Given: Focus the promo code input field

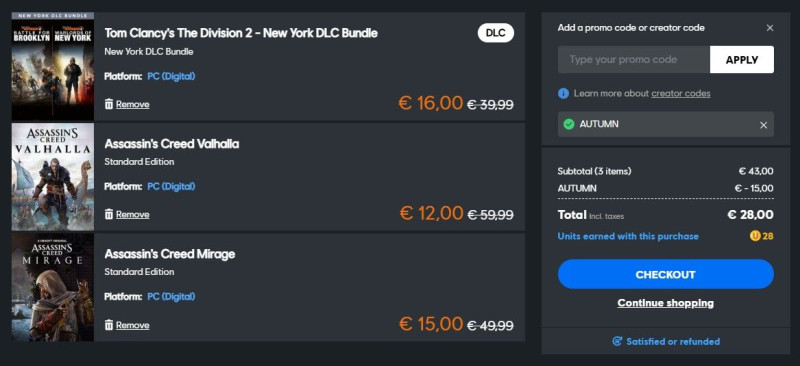Looking at the screenshot, I should (634, 60).
